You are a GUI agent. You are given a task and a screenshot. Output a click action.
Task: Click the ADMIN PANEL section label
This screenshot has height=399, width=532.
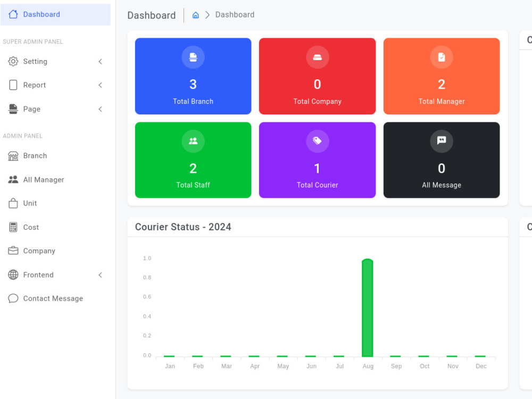[23, 136]
